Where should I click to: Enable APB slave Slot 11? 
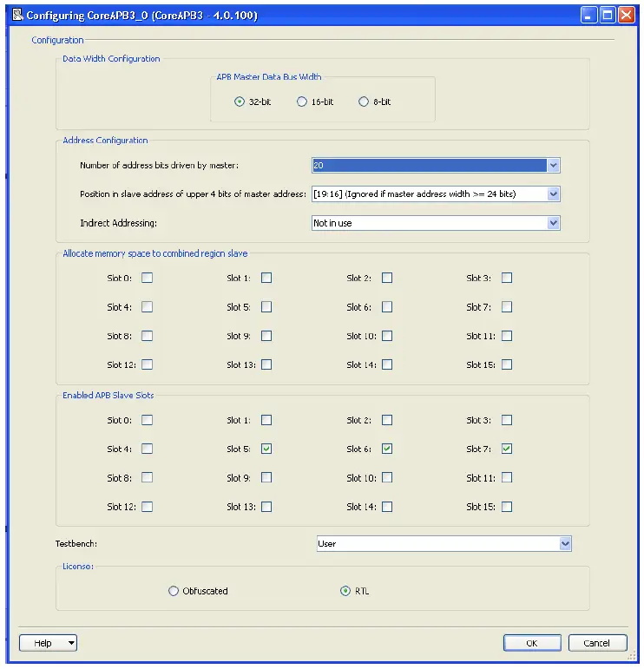tap(507, 477)
